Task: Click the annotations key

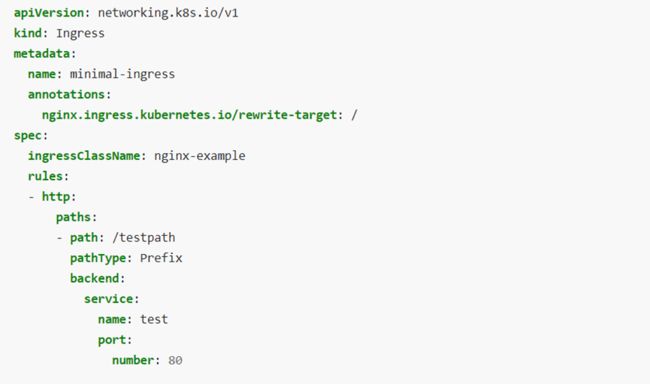Action: pyautogui.click(x=66, y=95)
